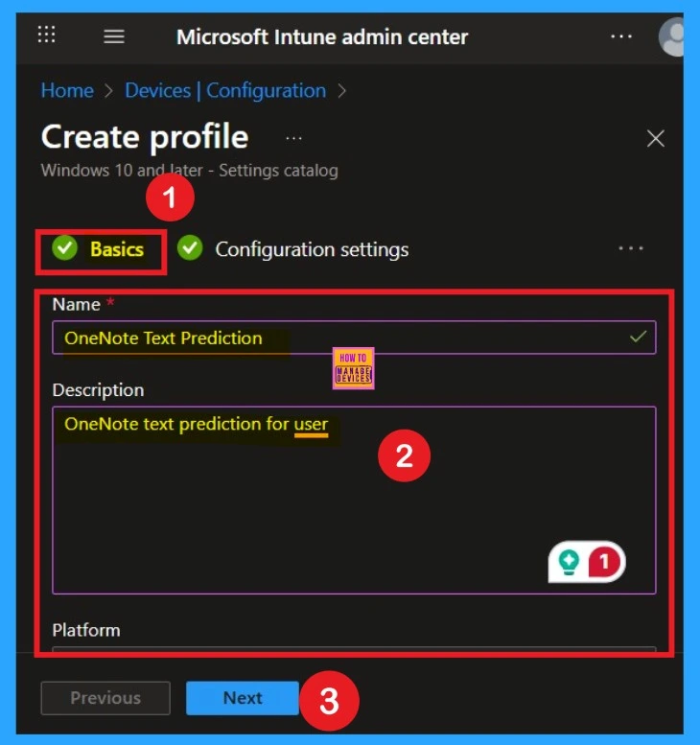Go to Home breadcrumb
The width and height of the screenshot is (700, 745).
click(67, 90)
